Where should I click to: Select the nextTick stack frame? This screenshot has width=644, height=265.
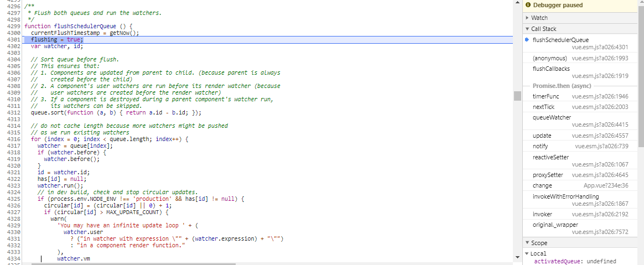coord(580,107)
